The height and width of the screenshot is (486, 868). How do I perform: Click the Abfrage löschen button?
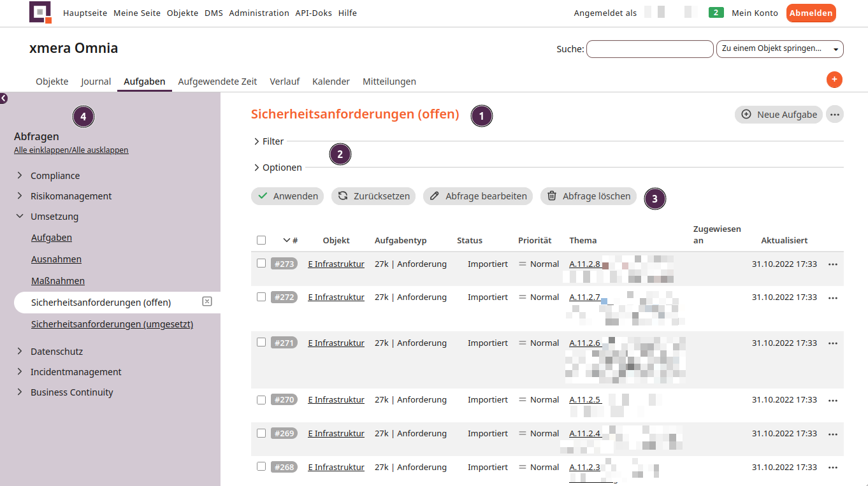[588, 196]
